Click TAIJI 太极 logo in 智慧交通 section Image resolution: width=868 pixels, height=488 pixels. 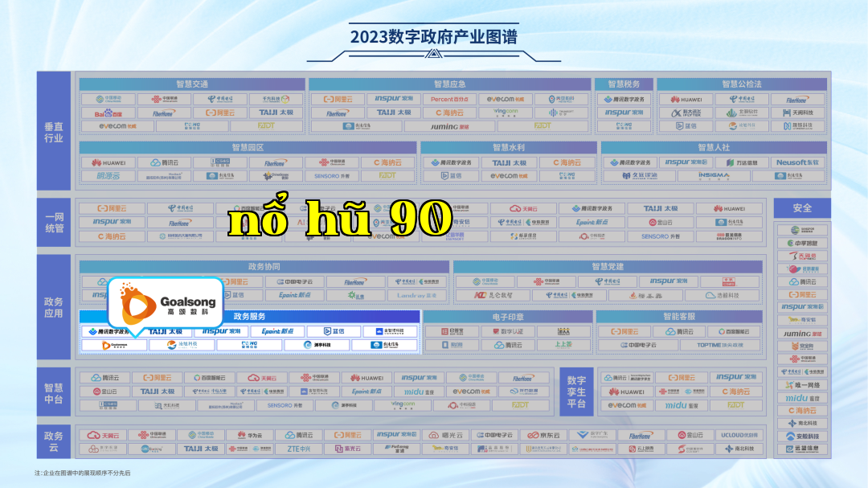coord(276,113)
